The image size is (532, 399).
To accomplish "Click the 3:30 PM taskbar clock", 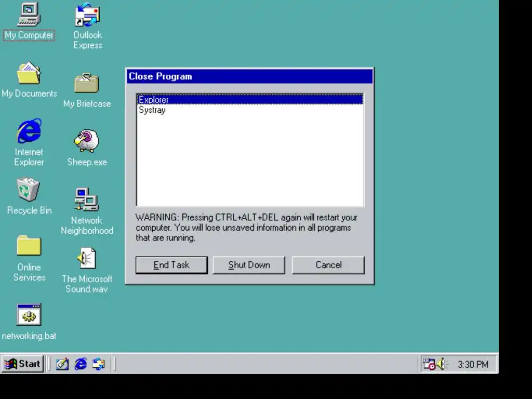I will 473,364.
